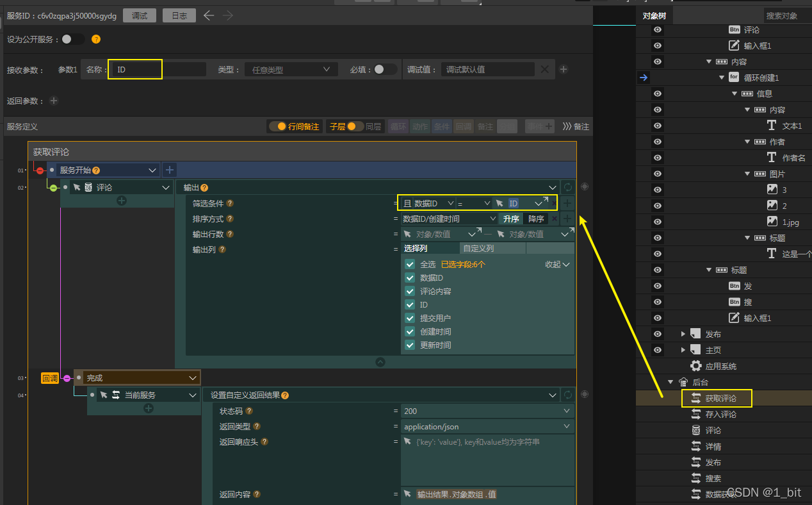Toggle the 子层/同层 layer switch

tap(355, 126)
